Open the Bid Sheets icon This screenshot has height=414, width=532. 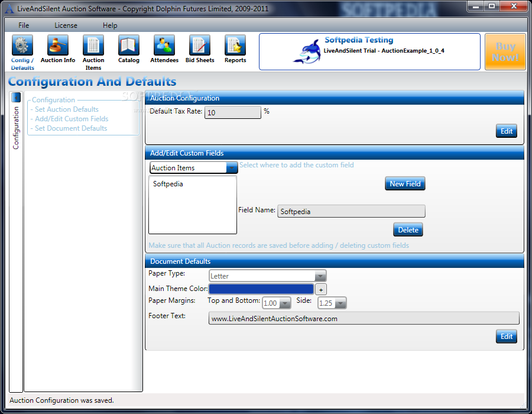[x=200, y=45]
